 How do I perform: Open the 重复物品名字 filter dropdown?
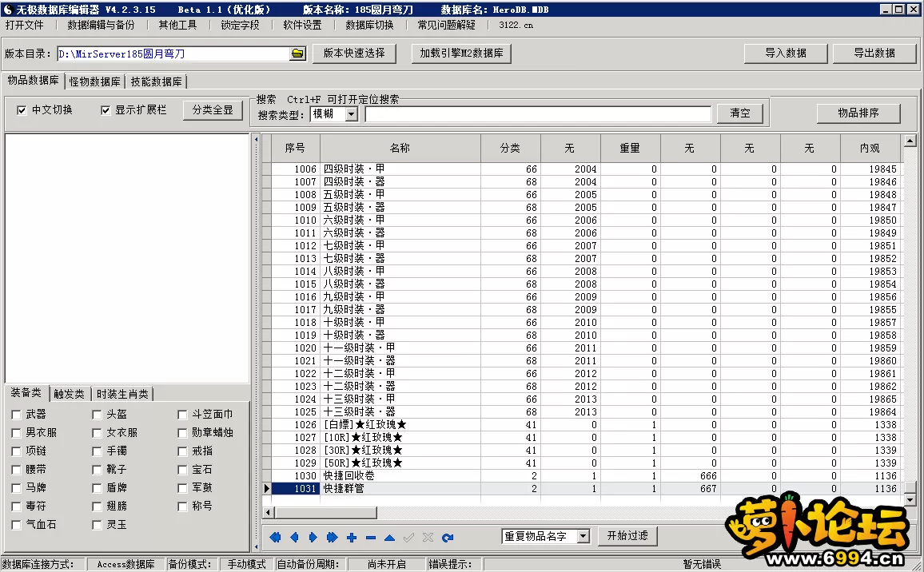pos(583,536)
